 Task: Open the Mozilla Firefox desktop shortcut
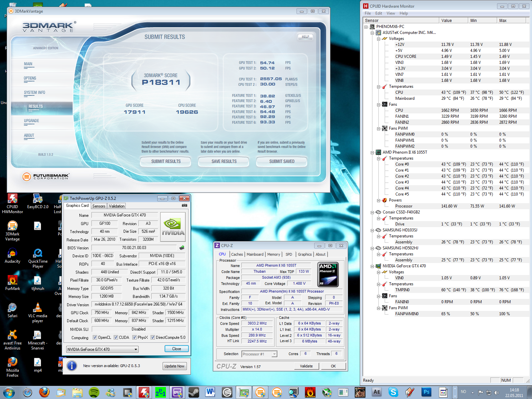tap(12, 367)
